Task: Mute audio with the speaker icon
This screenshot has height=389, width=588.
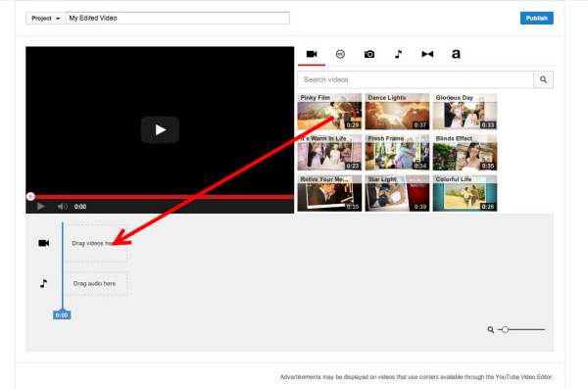Action: point(63,207)
